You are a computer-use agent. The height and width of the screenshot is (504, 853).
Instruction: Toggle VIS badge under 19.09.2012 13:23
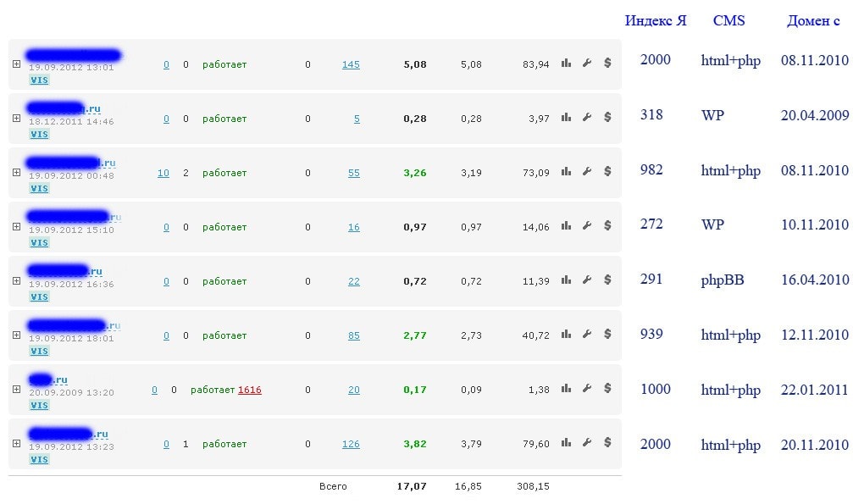coord(39,459)
